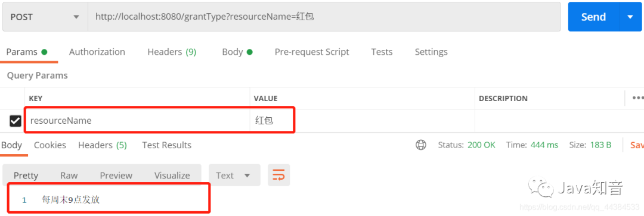Open the Text format dropdown
The width and height of the screenshot is (644, 216).
[234, 176]
